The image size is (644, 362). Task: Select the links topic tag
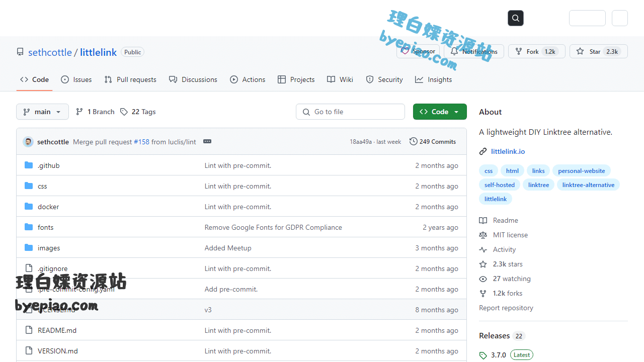pos(538,171)
